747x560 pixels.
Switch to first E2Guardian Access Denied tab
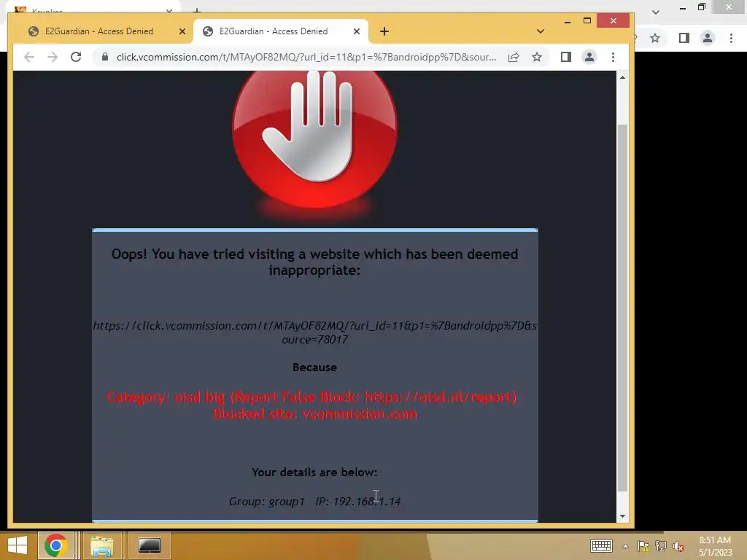[99, 31]
